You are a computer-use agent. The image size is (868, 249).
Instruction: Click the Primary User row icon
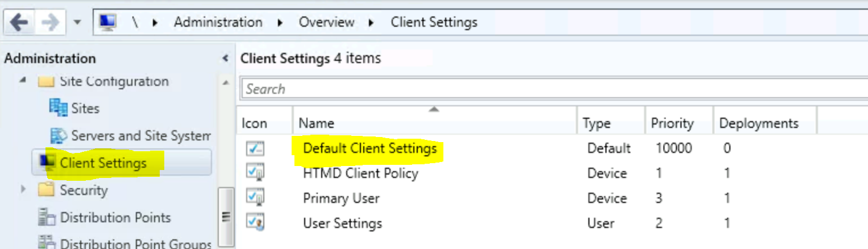pyautogui.click(x=255, y=198)
